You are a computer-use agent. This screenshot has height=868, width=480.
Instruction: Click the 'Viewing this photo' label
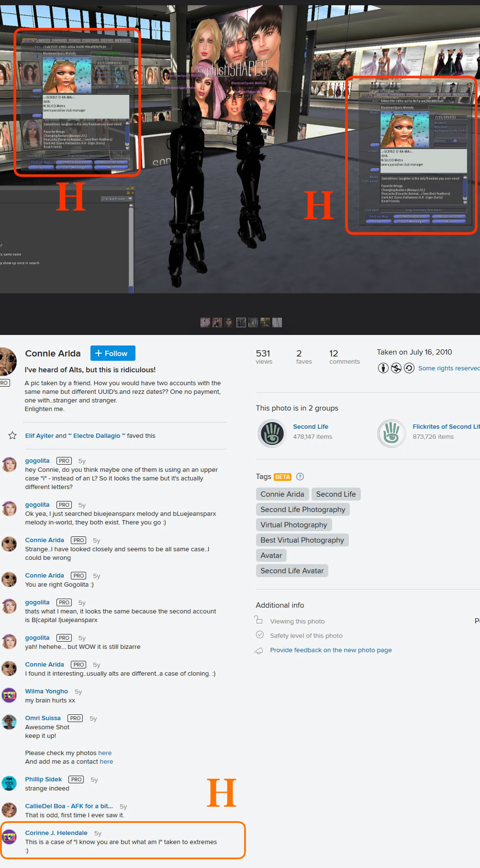click(x=297, y=621)
